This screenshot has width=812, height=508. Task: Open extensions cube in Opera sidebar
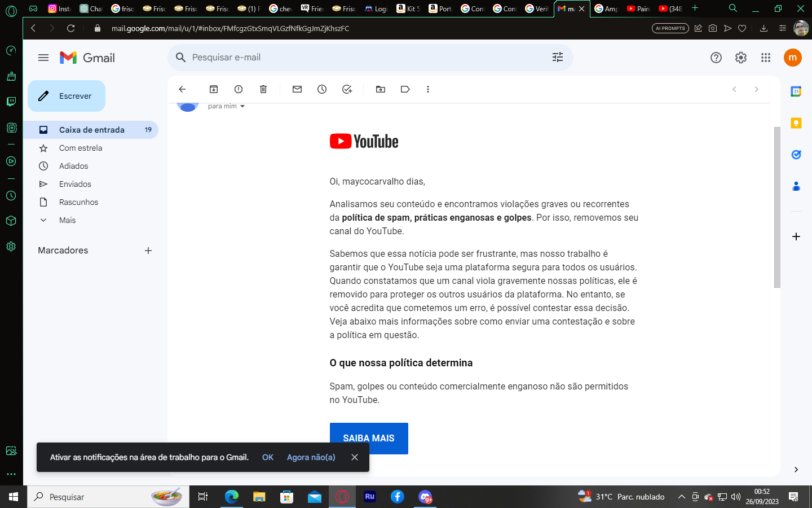(11, 221)
